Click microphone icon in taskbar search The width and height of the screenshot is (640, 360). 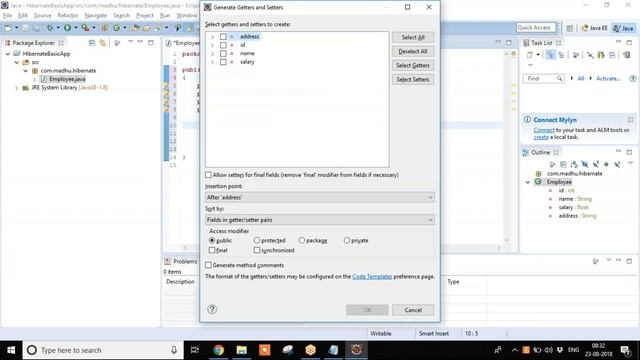tap(173, 350)
